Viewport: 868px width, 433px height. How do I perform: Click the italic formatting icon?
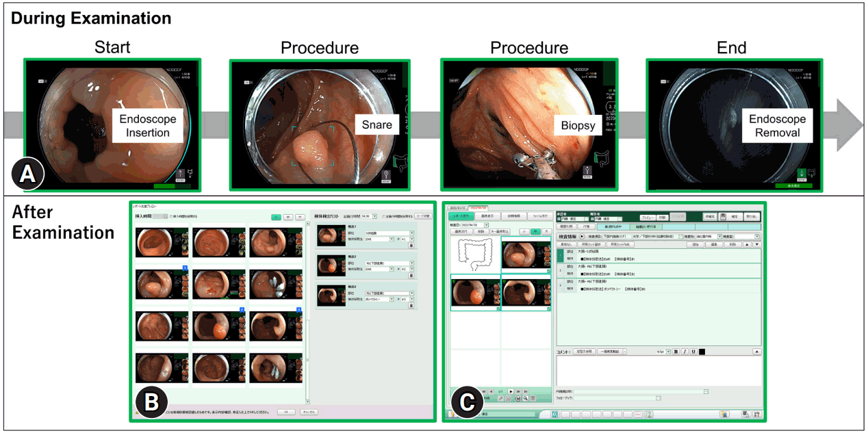[685, 352]
